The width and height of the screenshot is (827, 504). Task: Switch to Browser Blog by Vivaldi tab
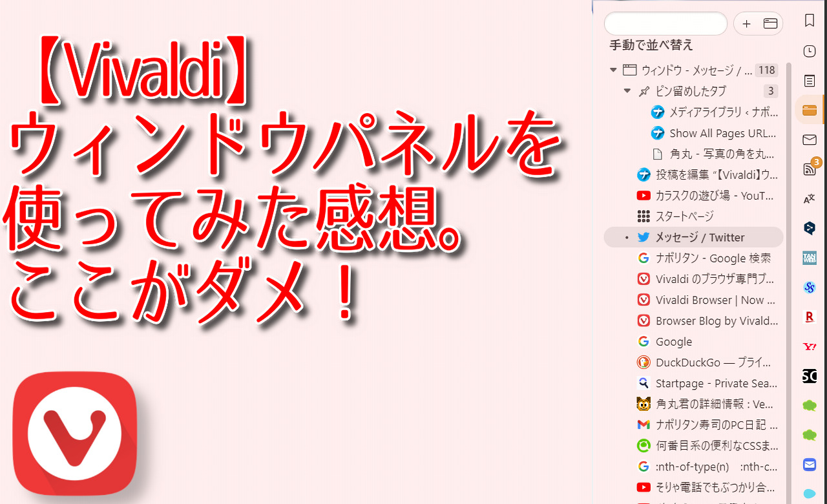pyautogui.click(x=693, y=320)
